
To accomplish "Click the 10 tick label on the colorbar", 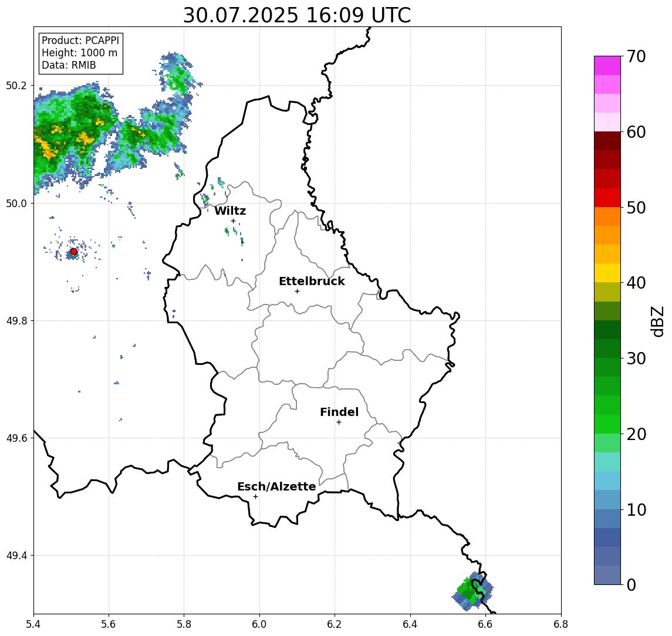I will pos(636,510).
